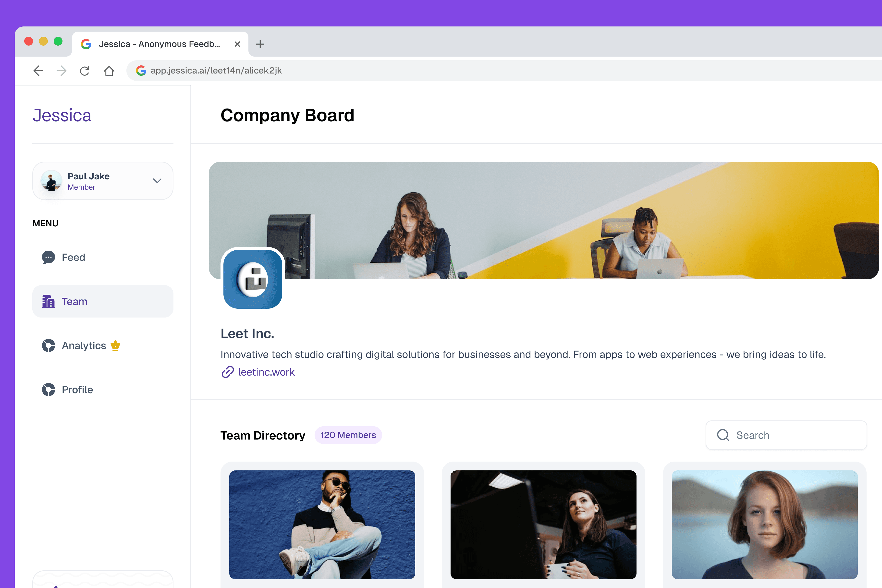Open the Analytics menu item
882x588 pixels.
tap(103, 345)
